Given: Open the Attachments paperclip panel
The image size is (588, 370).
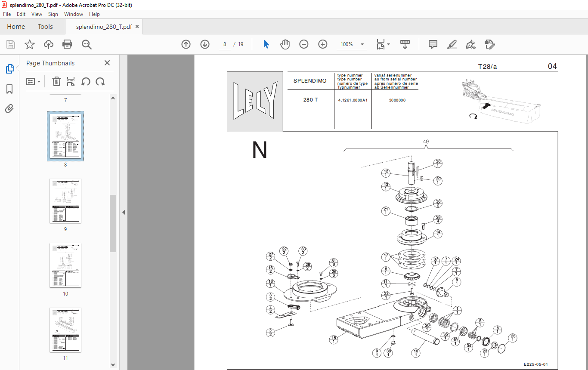Looking at the screenshot, I should (x=9, y=108).
